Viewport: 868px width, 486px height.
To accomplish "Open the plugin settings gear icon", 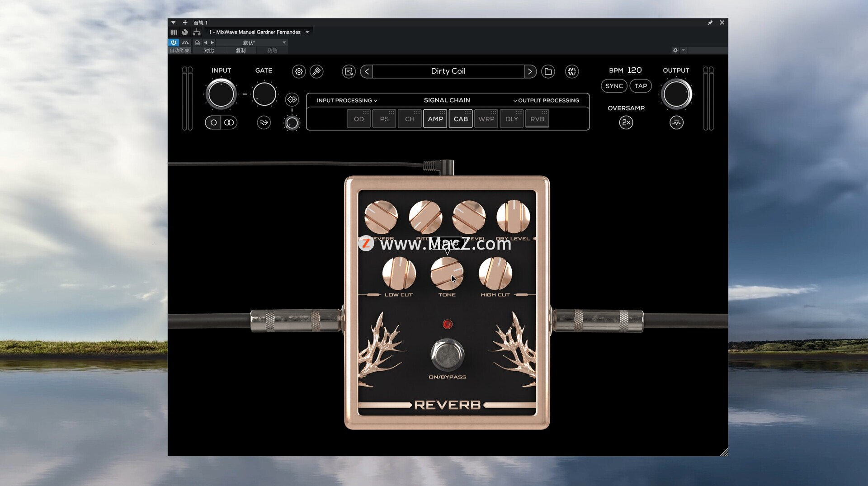I will (x=298, y=71).
